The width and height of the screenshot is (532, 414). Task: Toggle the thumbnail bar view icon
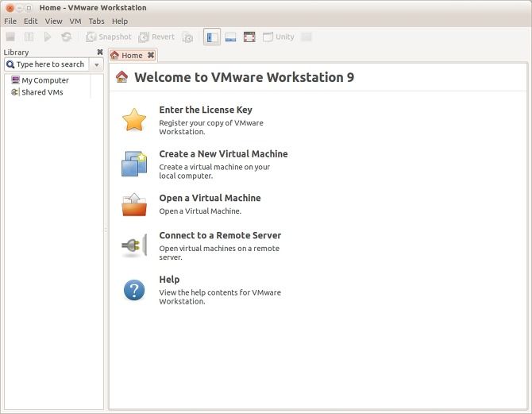[231, 37]
